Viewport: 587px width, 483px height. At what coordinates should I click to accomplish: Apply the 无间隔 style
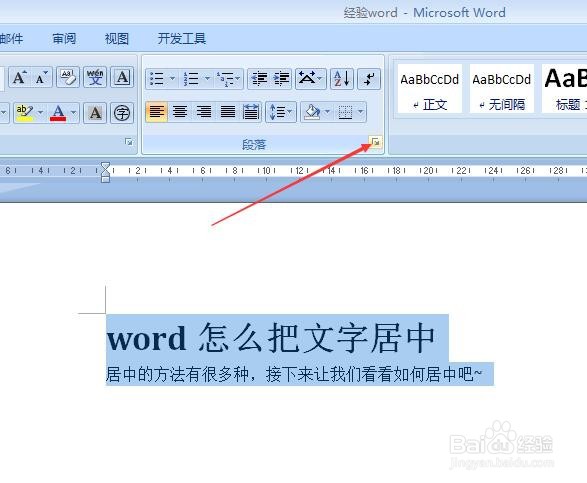click(502, 88)
